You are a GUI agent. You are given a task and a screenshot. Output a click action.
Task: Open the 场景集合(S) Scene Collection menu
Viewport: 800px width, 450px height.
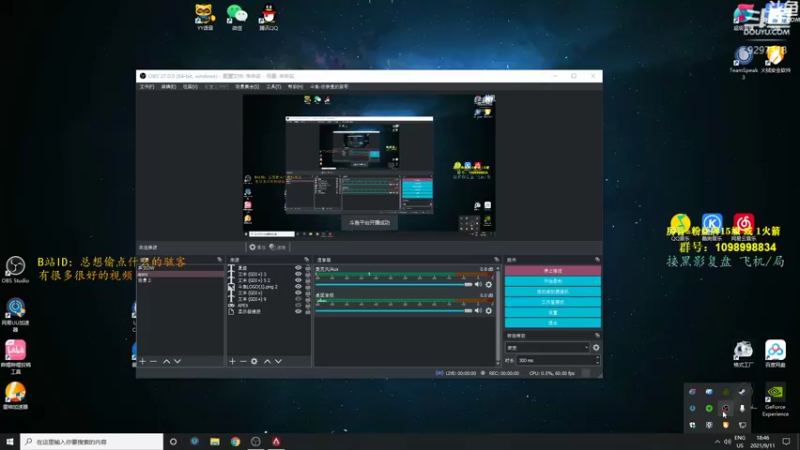click(247, 87)
